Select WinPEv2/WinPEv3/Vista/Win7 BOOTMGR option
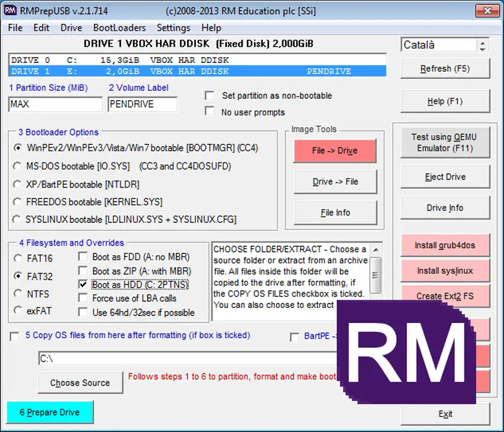 point(18,148)
